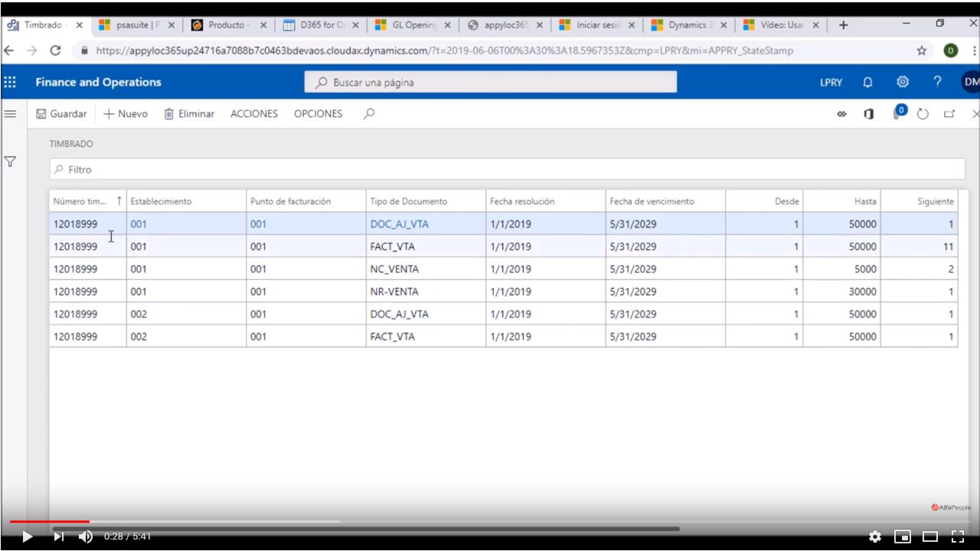Image resolution: width=980 pixels, height=551 pixels.
Task: Open the app launcher waffle icon
Action: coord(10,82)
